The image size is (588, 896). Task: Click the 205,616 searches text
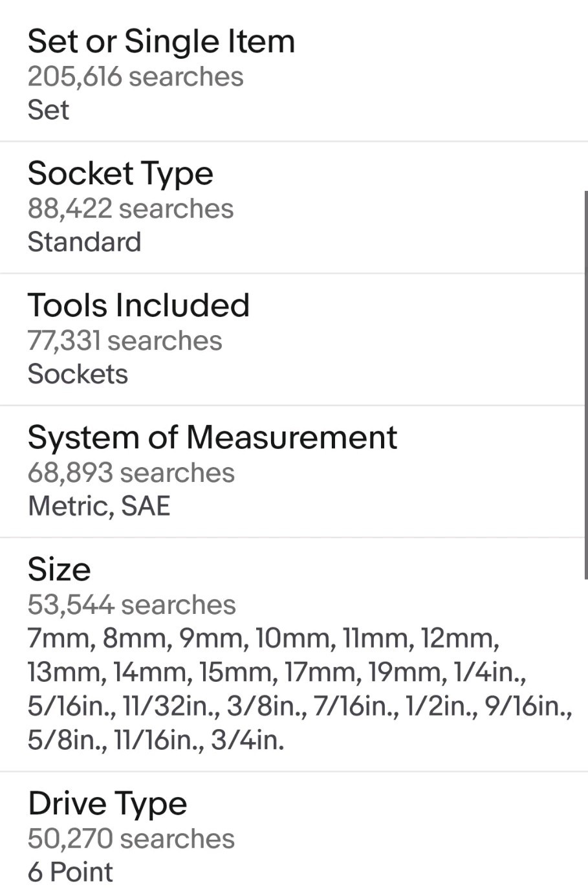point(136,76)
